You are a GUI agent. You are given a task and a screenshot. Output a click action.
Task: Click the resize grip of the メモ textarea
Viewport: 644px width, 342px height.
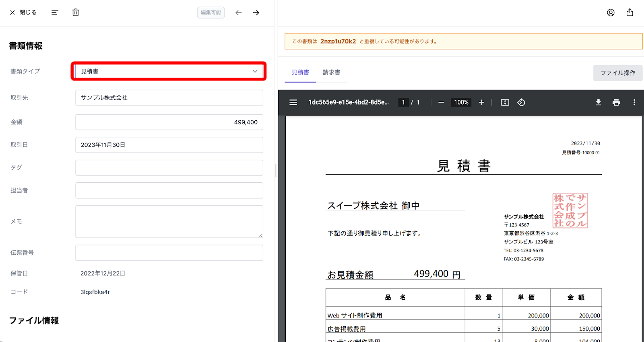coord(260,235)
